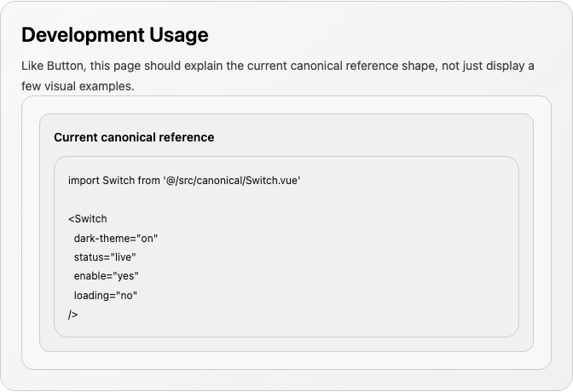Click the Current canonical reference title
This screenshot has width=573, height=392.
[x=134, y=137]
